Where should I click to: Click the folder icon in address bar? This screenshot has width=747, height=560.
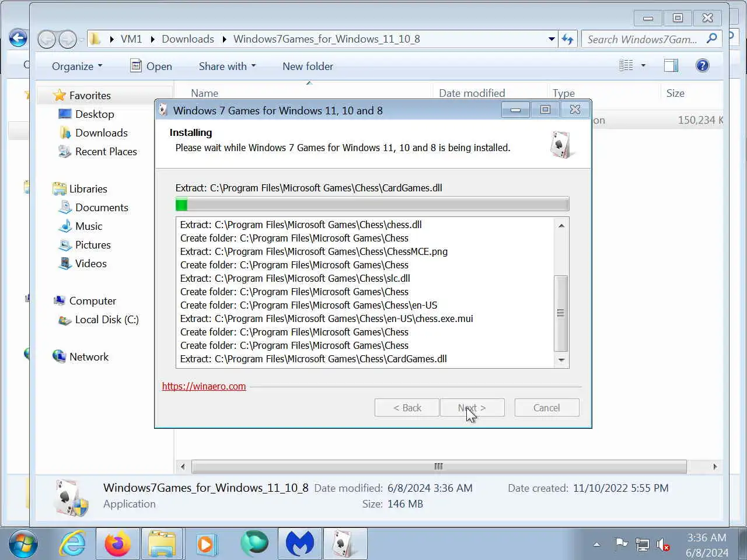95,39
